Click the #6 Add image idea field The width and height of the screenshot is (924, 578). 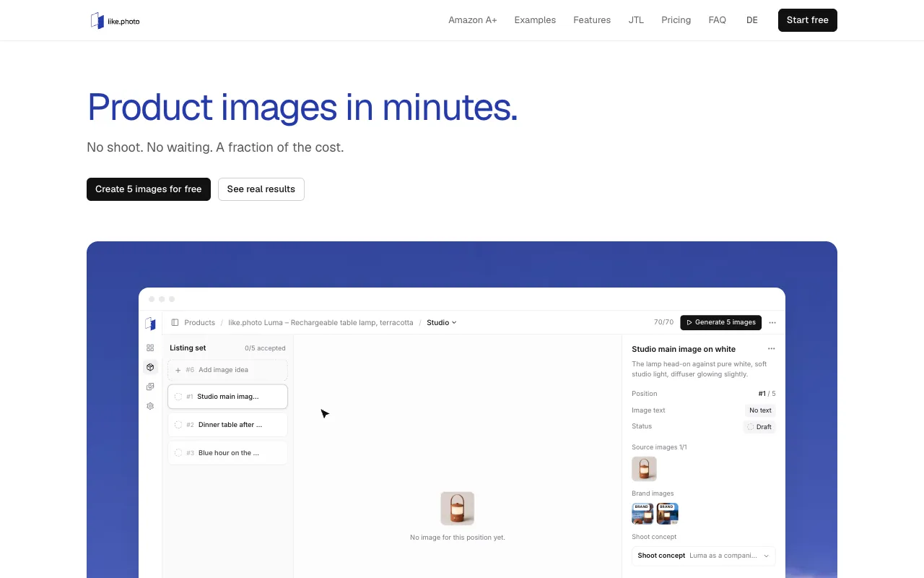click(x=227, y=370)
